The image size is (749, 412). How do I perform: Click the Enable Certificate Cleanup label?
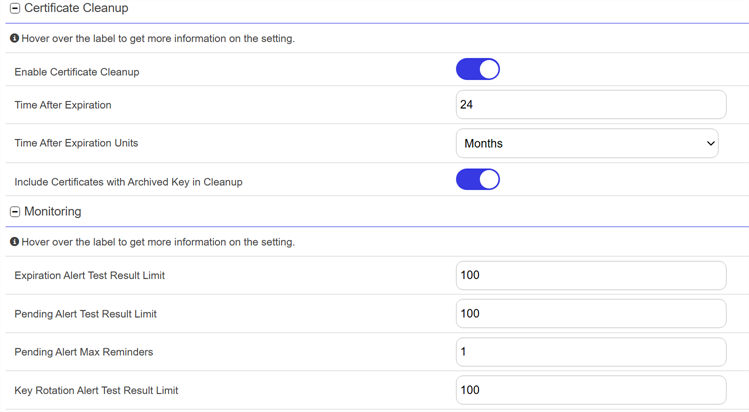(x=77, y=72)
